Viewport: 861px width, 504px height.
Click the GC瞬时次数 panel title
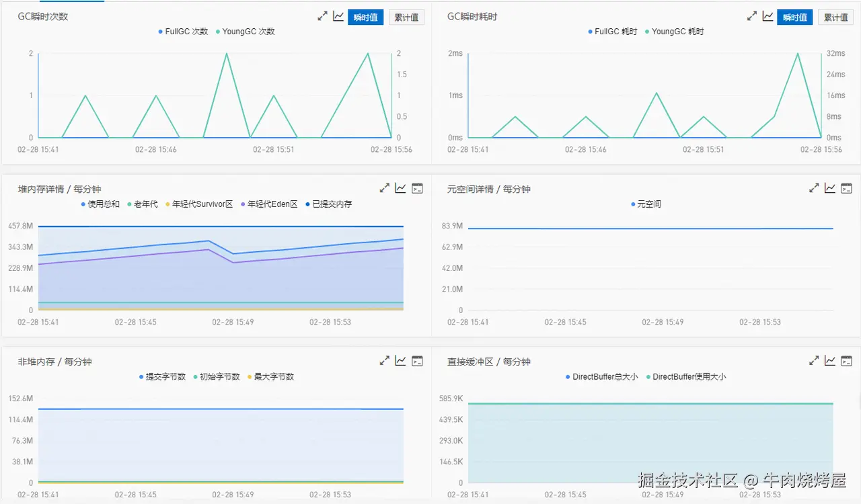coord(43,17)
